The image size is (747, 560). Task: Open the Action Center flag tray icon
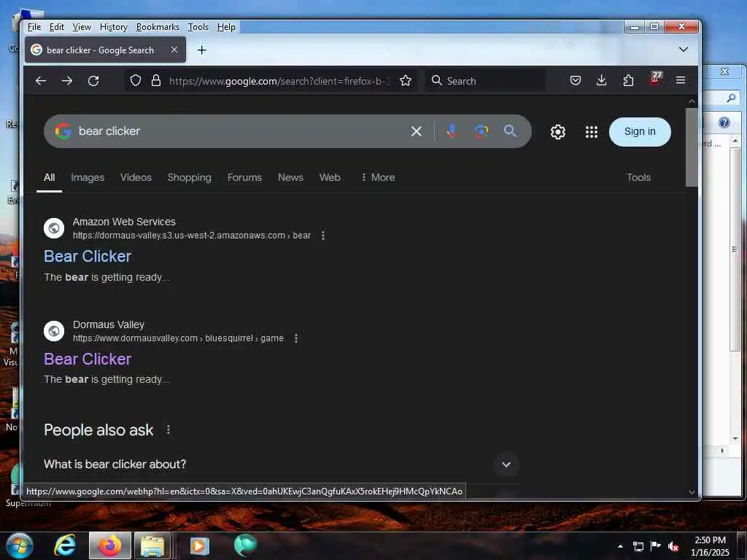656,546
